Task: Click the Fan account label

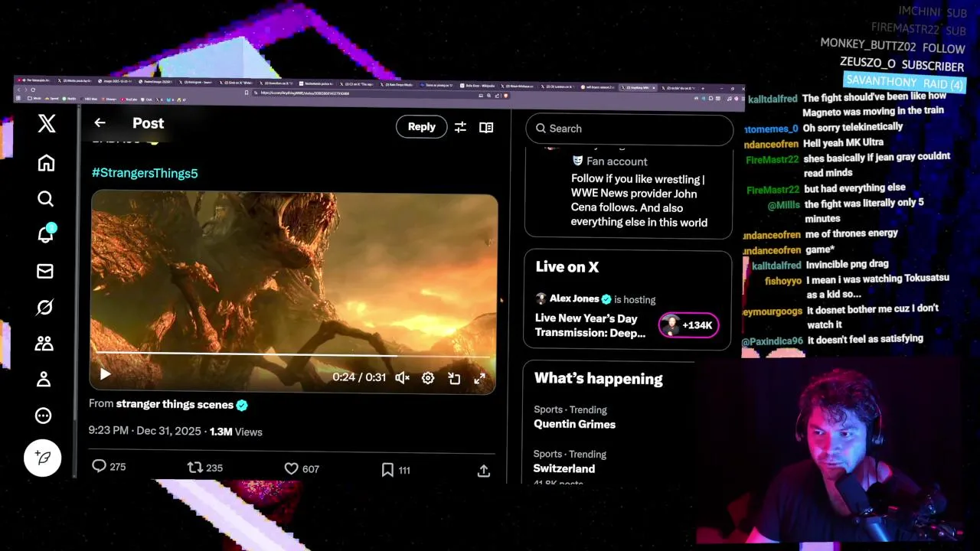Action: click(617, 161)
